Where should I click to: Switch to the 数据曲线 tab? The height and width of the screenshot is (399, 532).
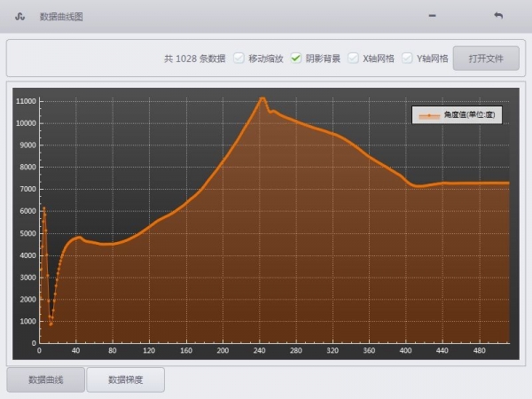click(46, 379)
